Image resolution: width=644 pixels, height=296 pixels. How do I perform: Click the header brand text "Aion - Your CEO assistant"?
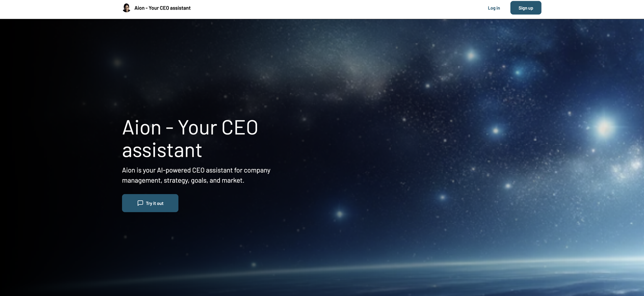click(x=162, y=8)
